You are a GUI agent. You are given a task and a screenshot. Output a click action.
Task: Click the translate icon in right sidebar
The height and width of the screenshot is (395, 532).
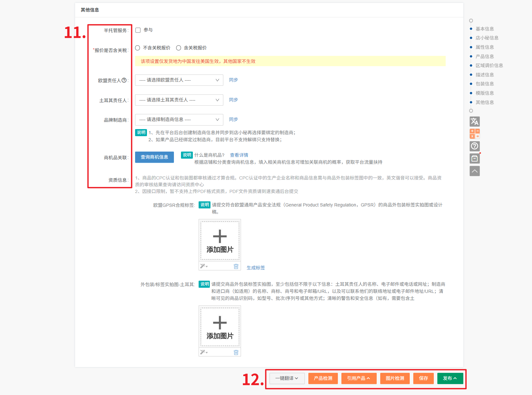pos(475,121)
